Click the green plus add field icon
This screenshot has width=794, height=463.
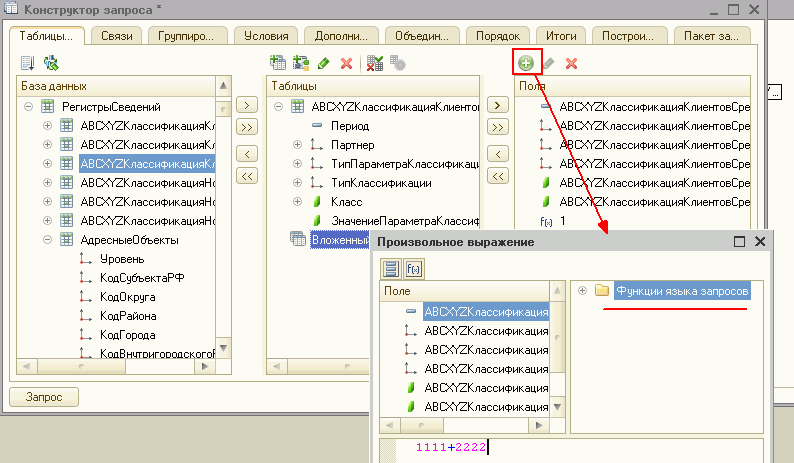526,63
